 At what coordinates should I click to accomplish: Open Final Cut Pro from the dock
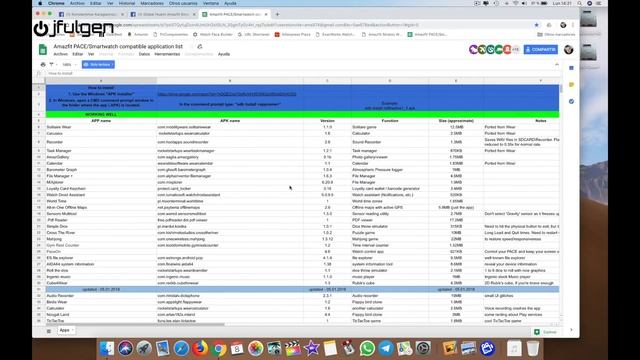293,348
